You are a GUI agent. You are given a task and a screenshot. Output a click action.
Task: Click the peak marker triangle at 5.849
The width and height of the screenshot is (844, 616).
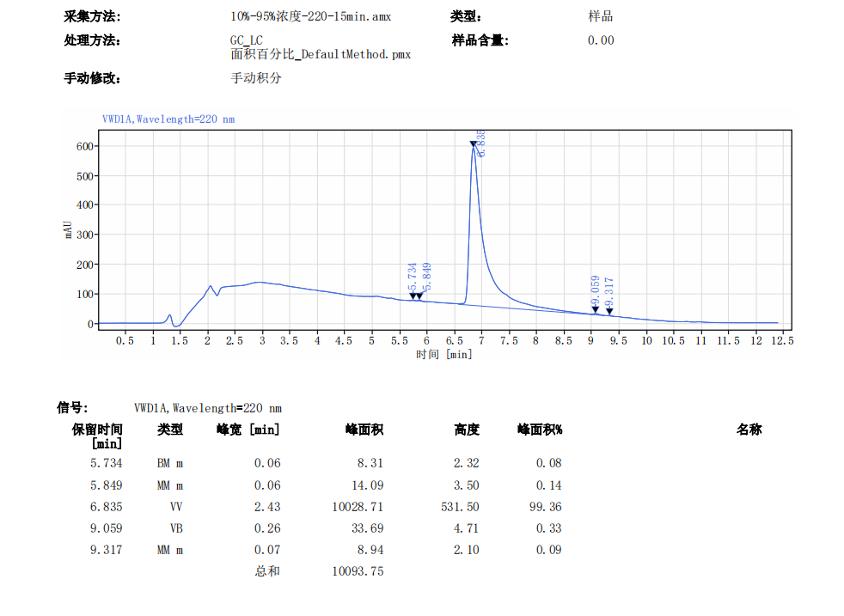point(419,296)
